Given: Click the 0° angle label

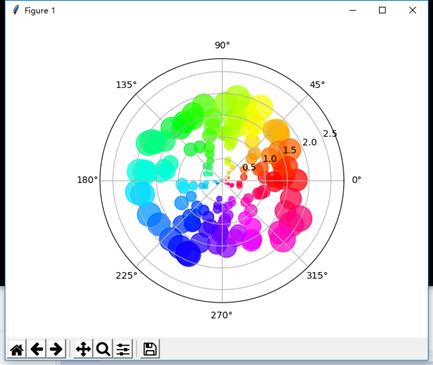Looking at the screenshot, I should click(357, 180).
